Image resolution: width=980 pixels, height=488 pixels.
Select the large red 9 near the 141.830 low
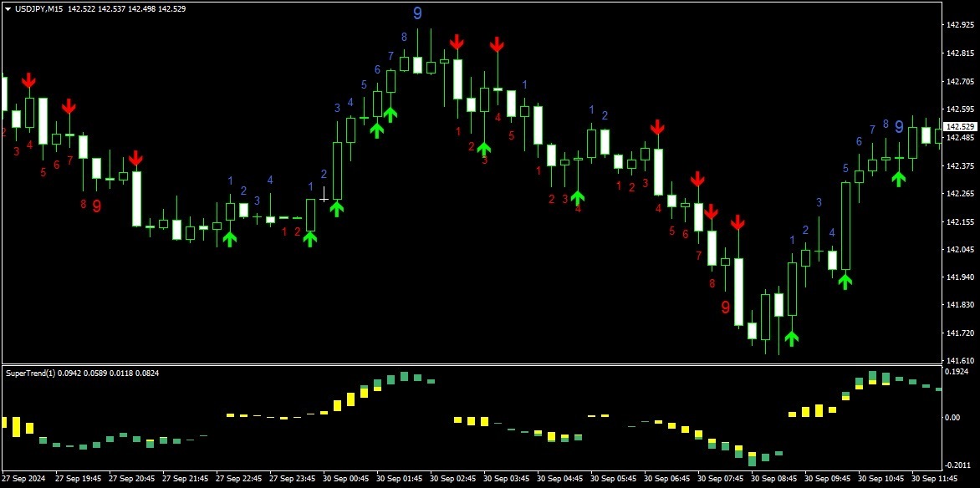click(725, 307)
